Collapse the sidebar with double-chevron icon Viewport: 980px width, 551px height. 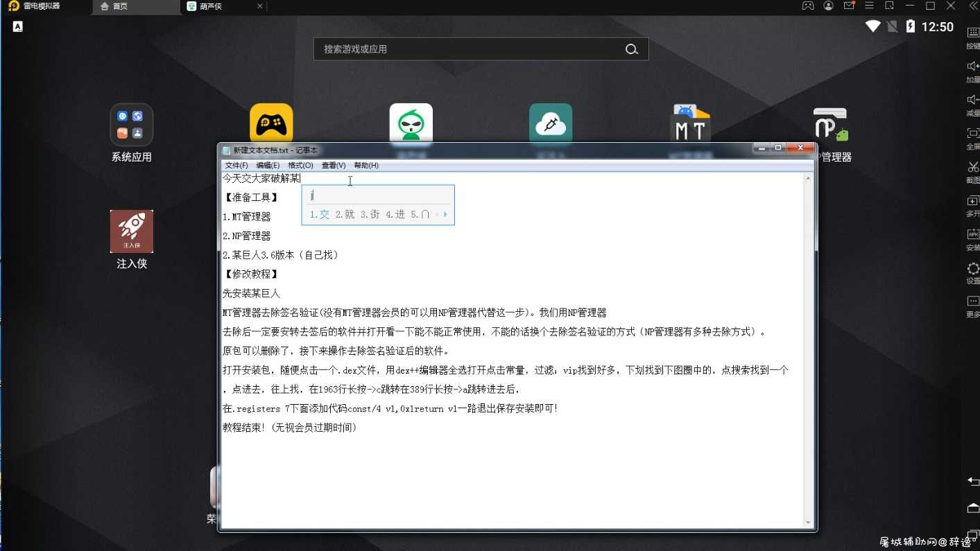972,6
